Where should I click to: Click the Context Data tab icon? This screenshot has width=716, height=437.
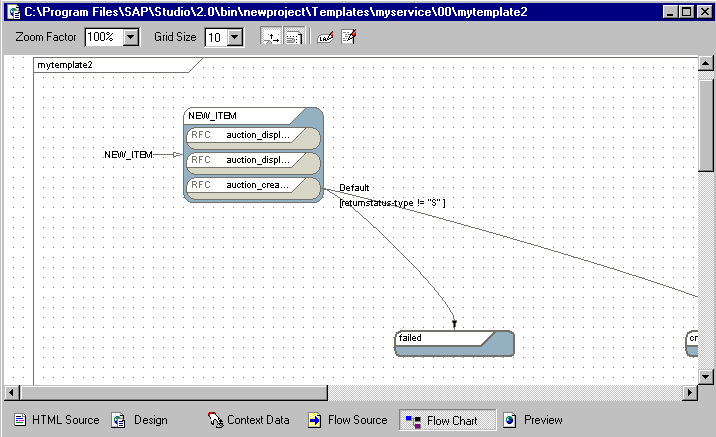[215, 420]
